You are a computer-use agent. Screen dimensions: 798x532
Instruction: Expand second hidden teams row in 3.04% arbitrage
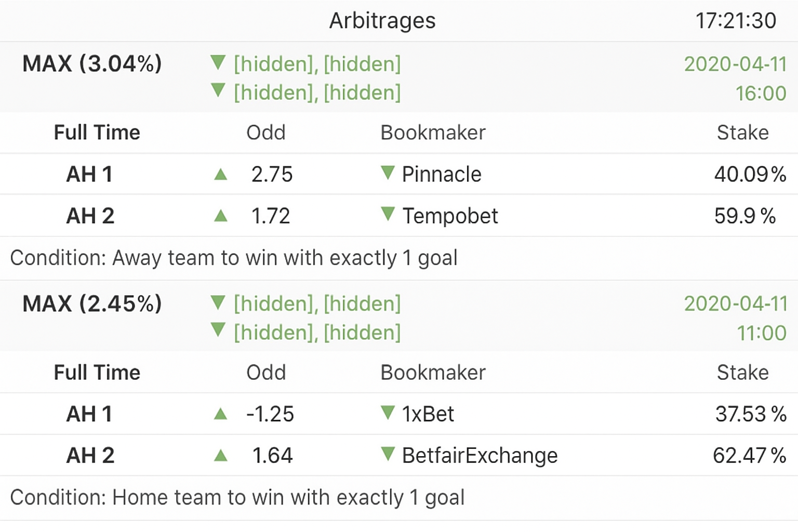click(x=218, y=91)
